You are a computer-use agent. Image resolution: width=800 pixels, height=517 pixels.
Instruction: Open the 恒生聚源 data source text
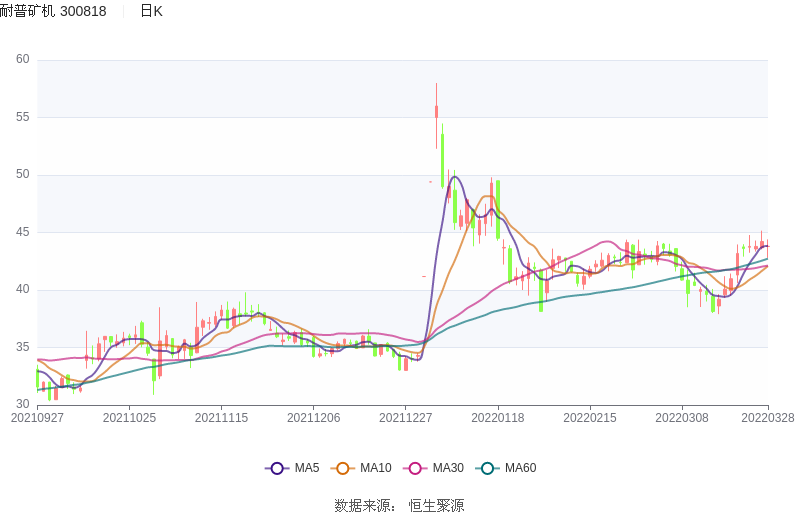436,505
